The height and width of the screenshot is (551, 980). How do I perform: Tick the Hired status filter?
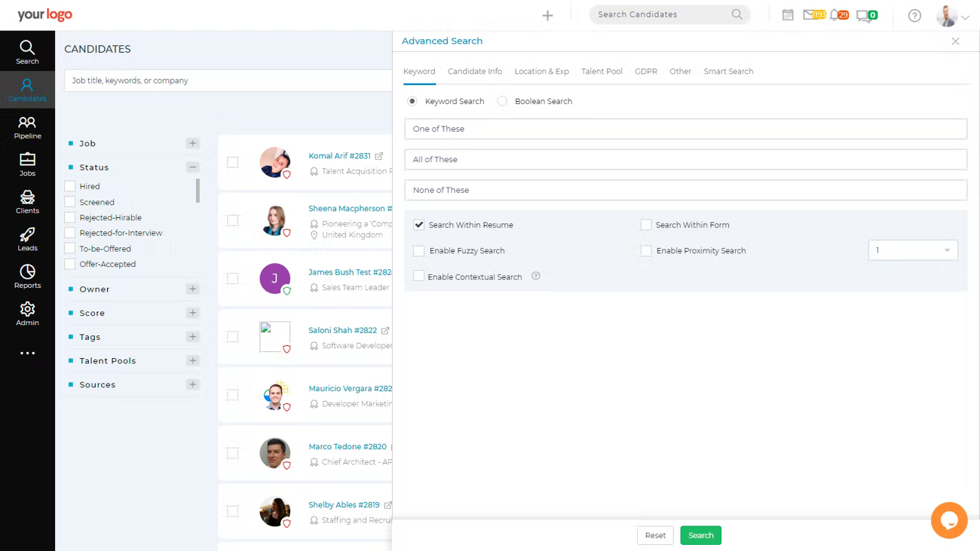[x=70, y=186]
